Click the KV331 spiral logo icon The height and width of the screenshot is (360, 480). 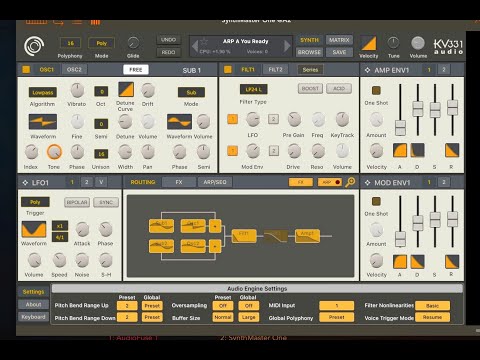34,46
